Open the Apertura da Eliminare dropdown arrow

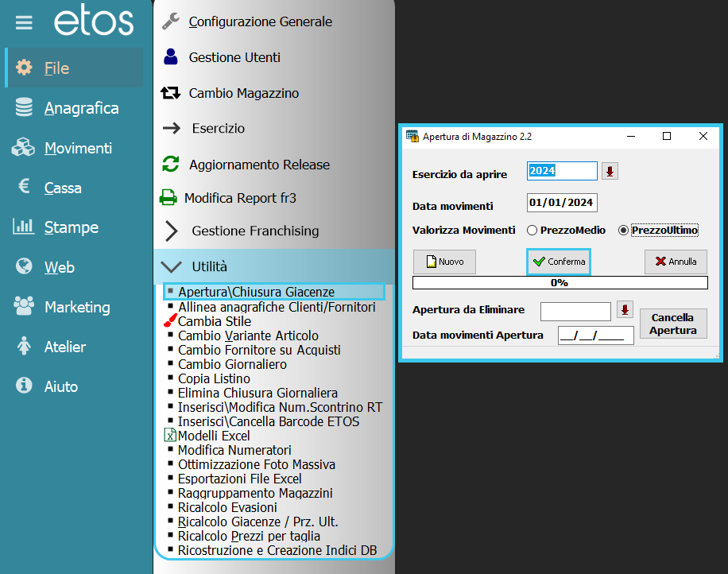coord(625,310)
